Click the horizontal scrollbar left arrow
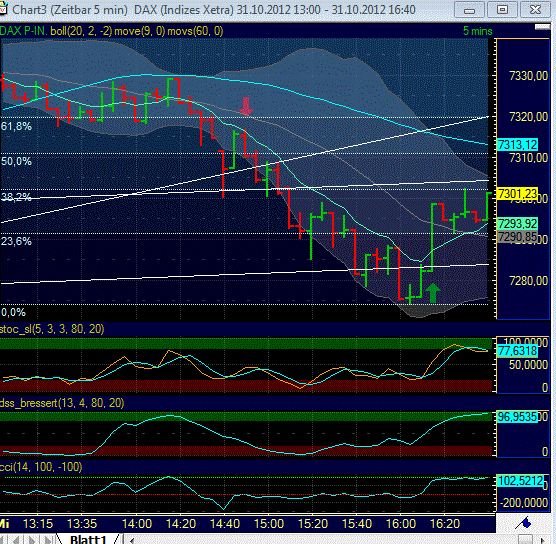The image size is (556, 544). coord(133,540)
